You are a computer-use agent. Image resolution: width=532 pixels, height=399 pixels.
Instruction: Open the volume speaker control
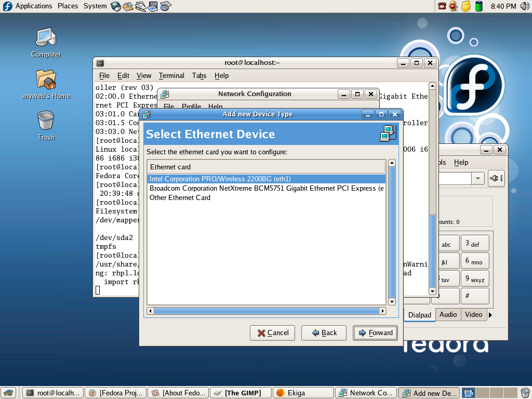coord(524,6)
